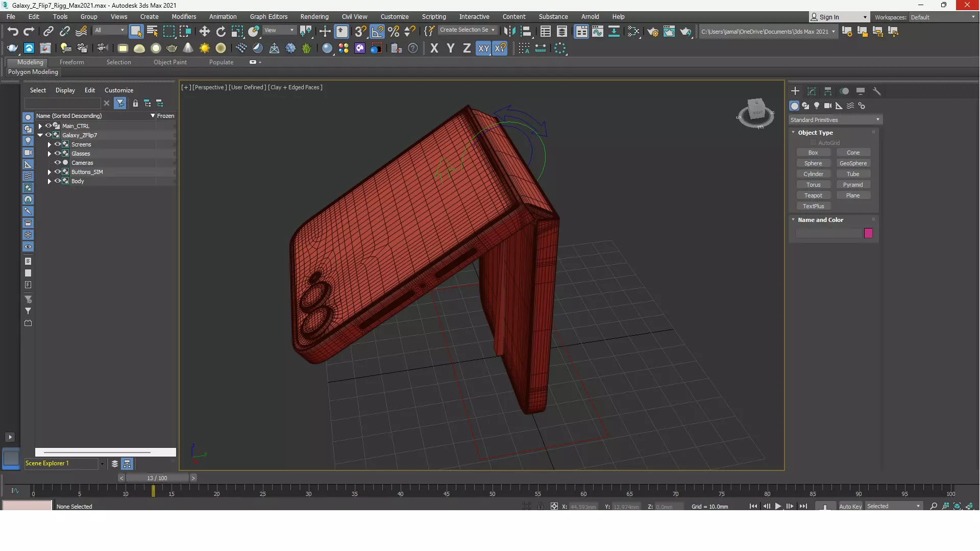
Task: Toggle the Auto Key button
Action: [850, 507]
